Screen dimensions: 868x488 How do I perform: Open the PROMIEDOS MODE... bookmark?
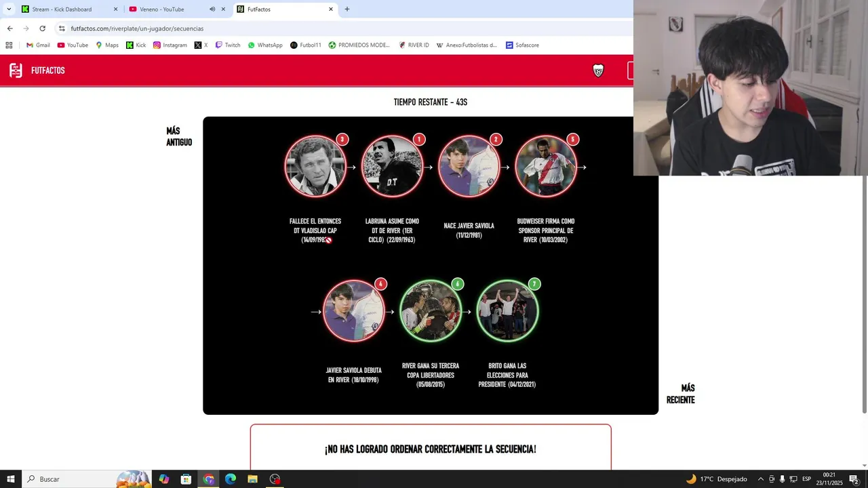point(359,45)
